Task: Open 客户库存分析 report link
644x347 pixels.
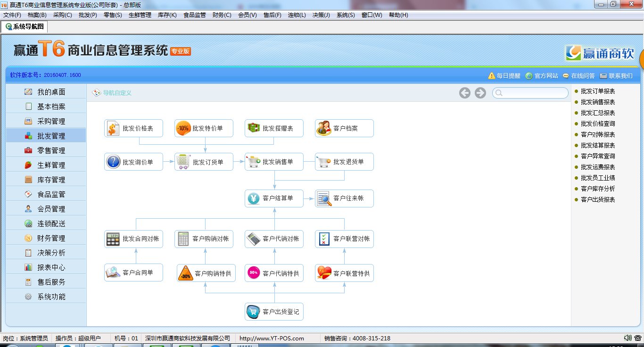Action: pos(598,189)
